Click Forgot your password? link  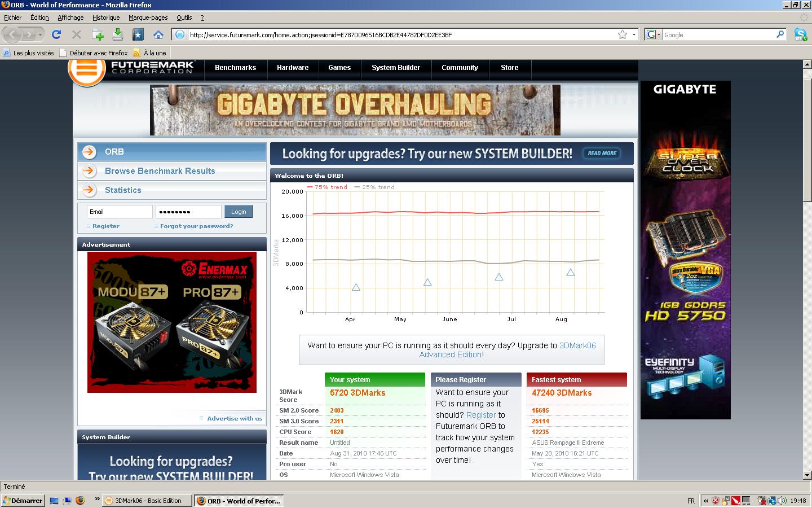[x=196, y=226]
